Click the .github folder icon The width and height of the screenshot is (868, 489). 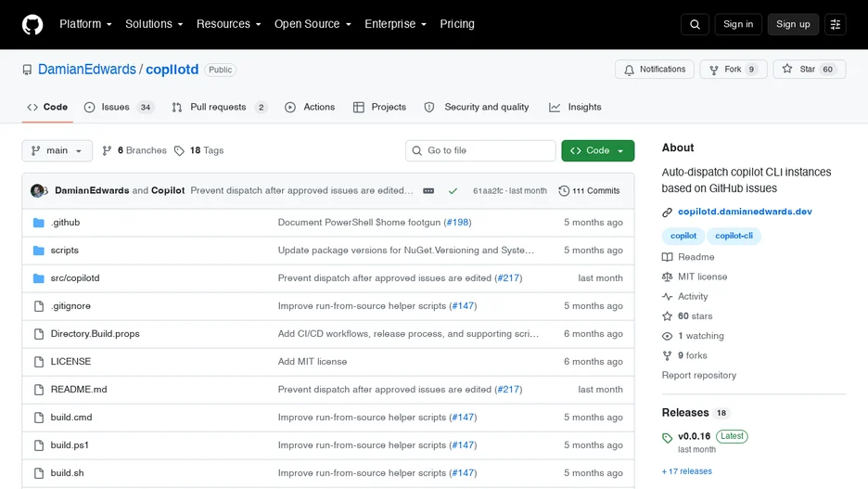38,223
